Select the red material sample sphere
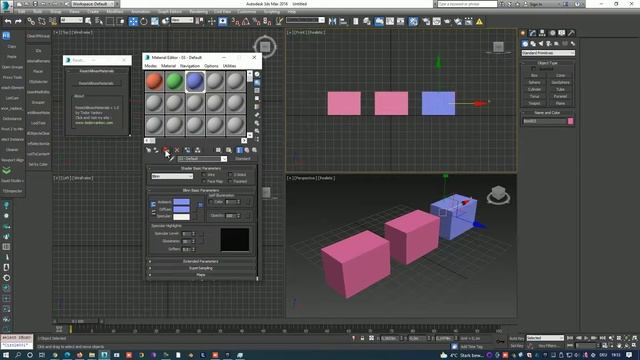Image resolution: width=640 pixels, height=360 pixels. pyautogui.click(x=154, y=81)
